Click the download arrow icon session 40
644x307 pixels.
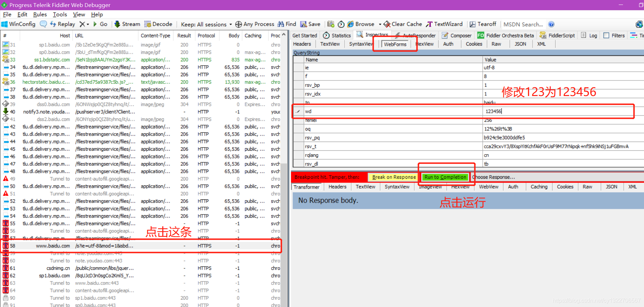(x=6, y=111)
